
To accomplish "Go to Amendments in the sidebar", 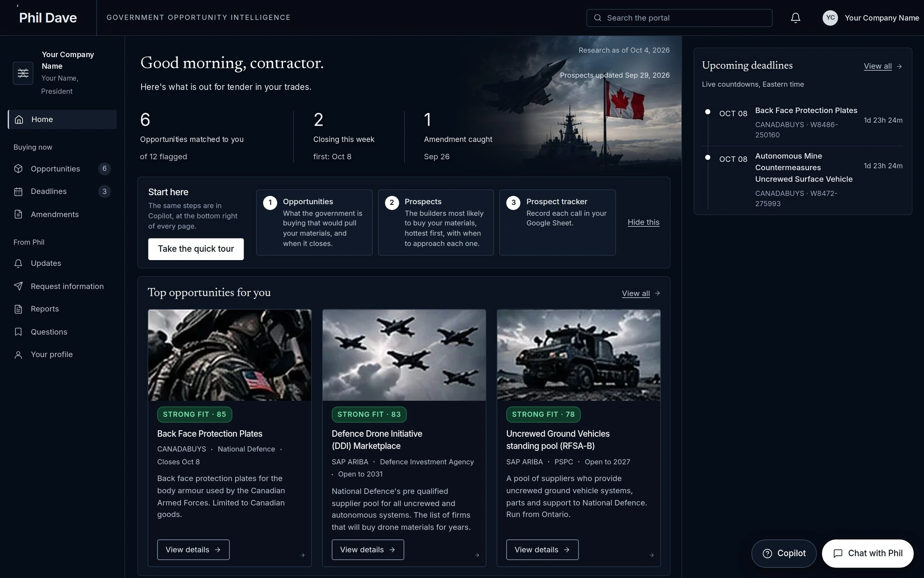I will click(62, 215).
